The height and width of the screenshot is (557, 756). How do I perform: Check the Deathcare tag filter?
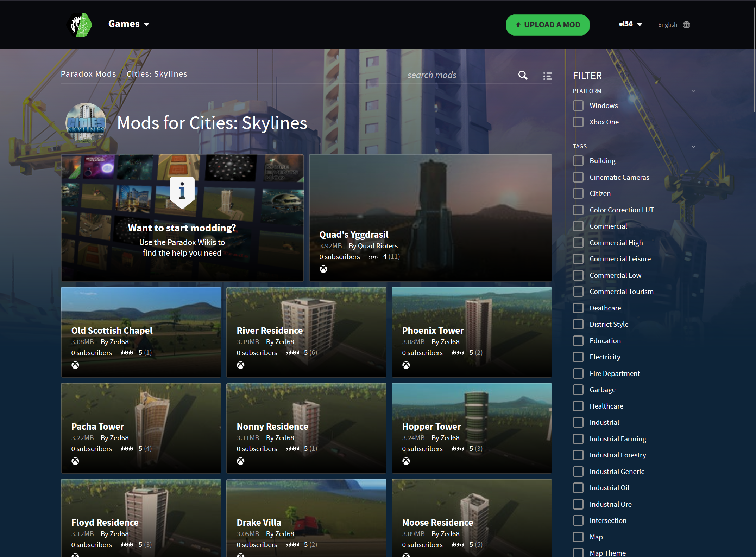[x=578, y=308]
